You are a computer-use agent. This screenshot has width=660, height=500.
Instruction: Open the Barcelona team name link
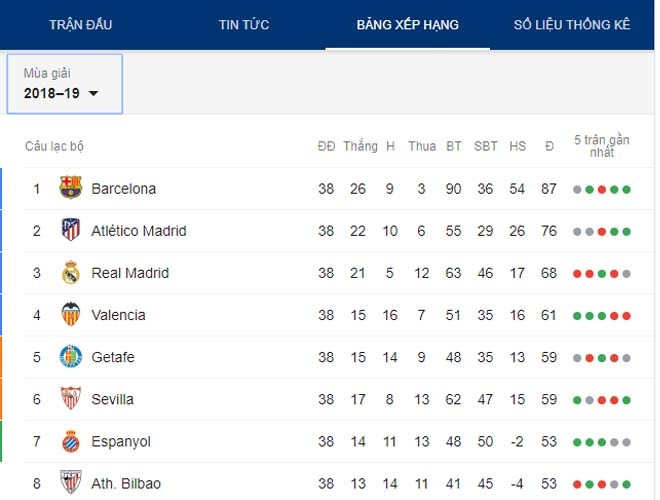[x=123, y=188]
